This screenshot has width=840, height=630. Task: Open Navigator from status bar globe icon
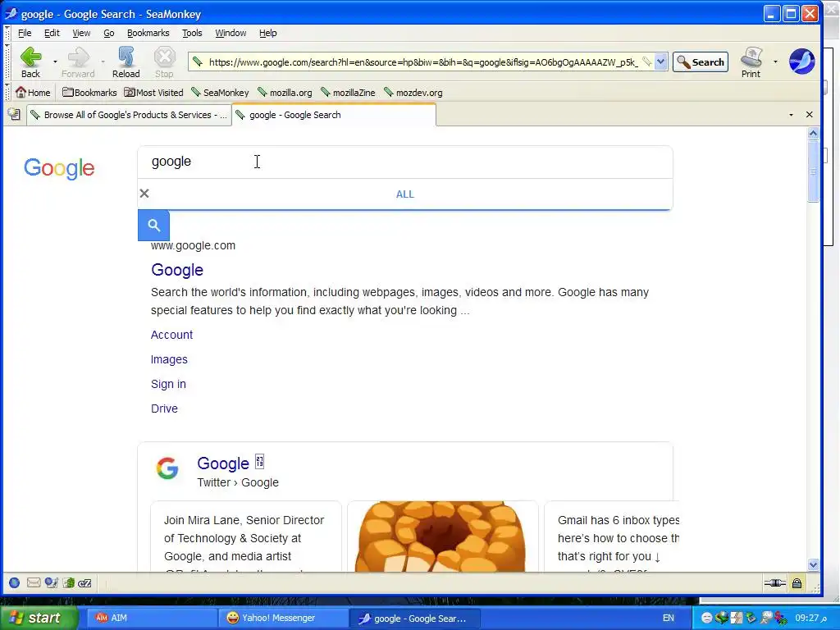pos(15,583)
